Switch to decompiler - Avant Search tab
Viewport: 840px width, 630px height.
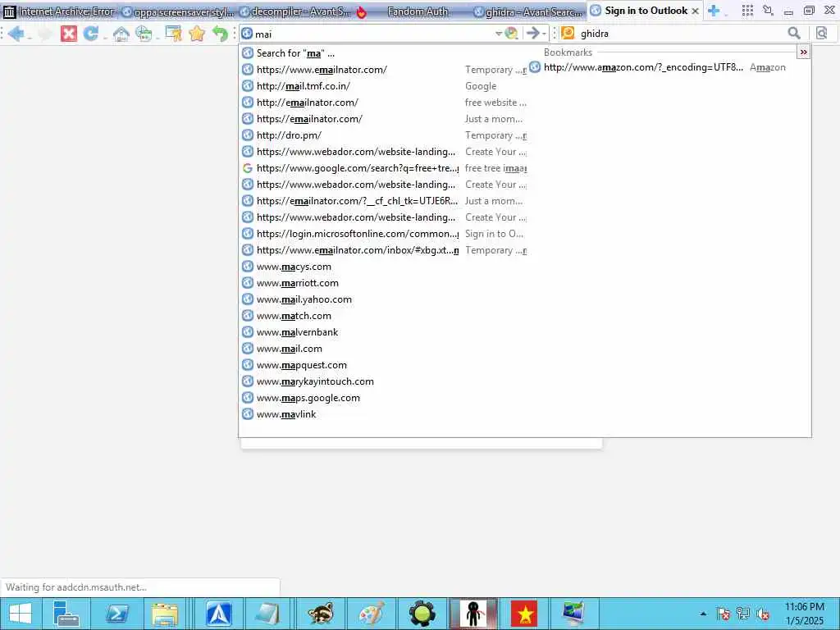[295, 11]
